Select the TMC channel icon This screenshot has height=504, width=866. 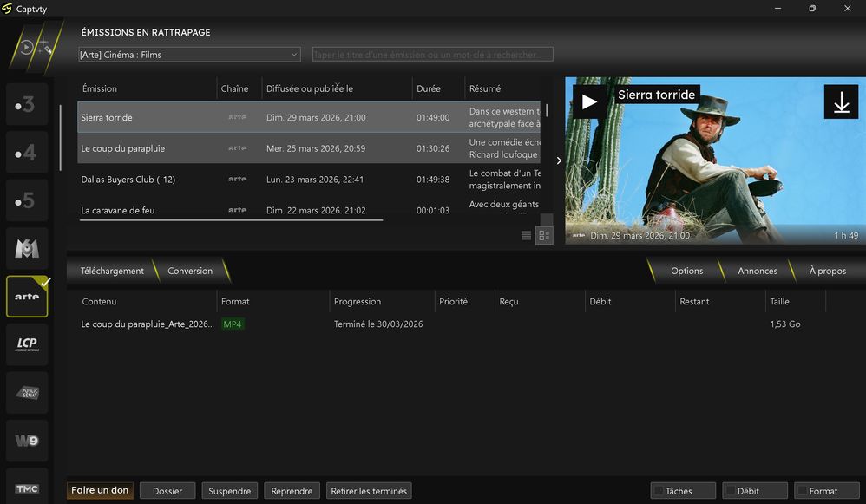point(27,488)
